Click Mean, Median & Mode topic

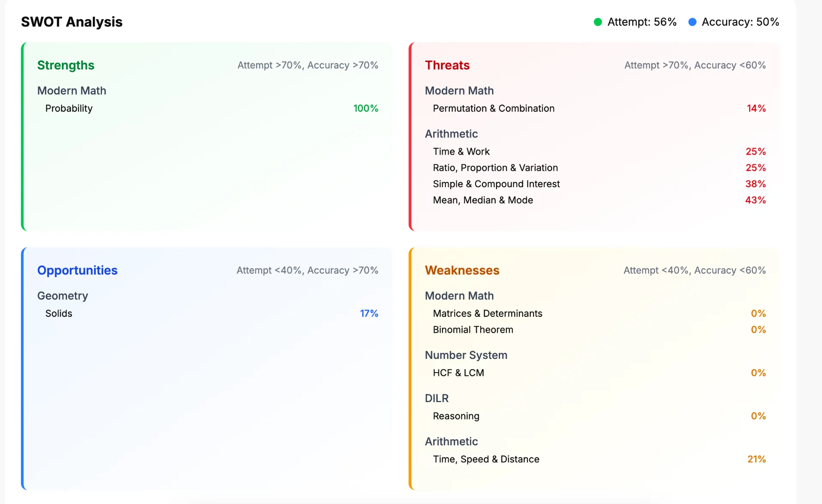pos(483,200)
